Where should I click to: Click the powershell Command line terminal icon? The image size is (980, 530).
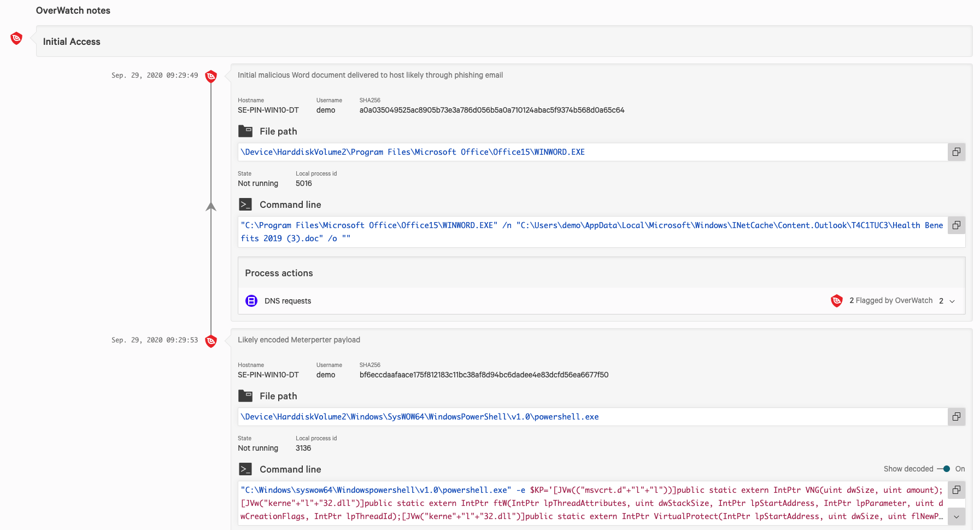coord(245,469)
